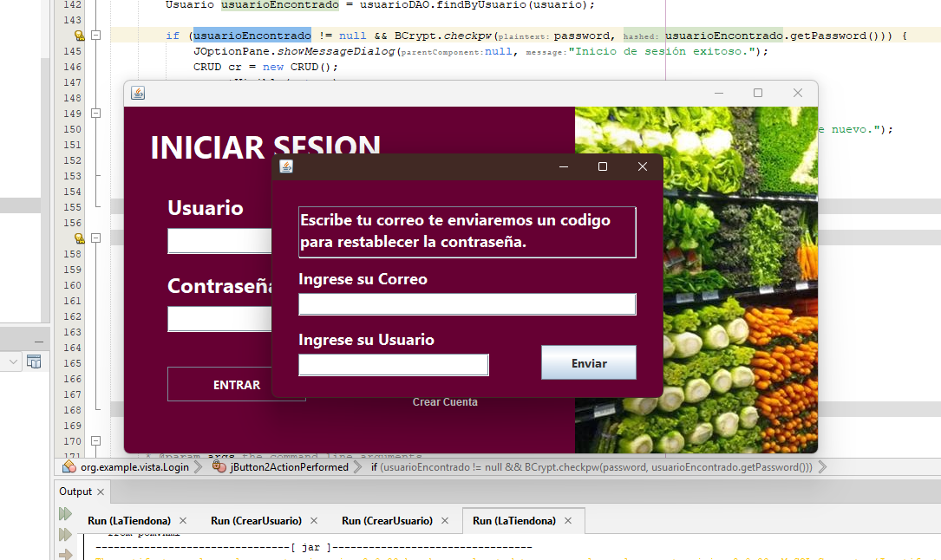Click the window-book icon in left panel
Viewport: 941px width, 560px height.
point(34,362)
